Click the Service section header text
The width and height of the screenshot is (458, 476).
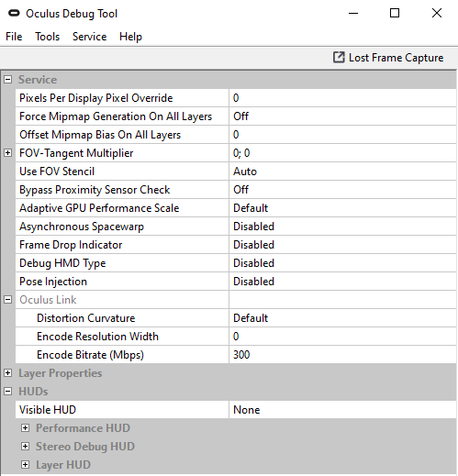click(38, 80)
